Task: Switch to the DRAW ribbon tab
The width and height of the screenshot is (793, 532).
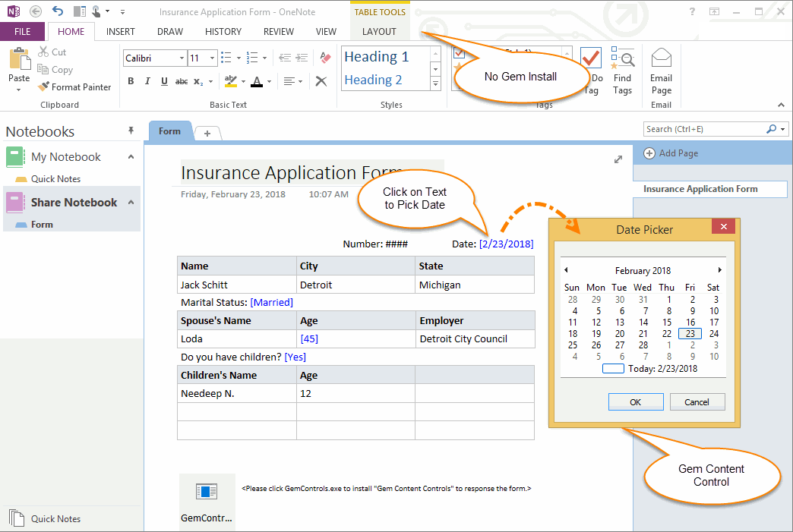Action: point(170,31)
